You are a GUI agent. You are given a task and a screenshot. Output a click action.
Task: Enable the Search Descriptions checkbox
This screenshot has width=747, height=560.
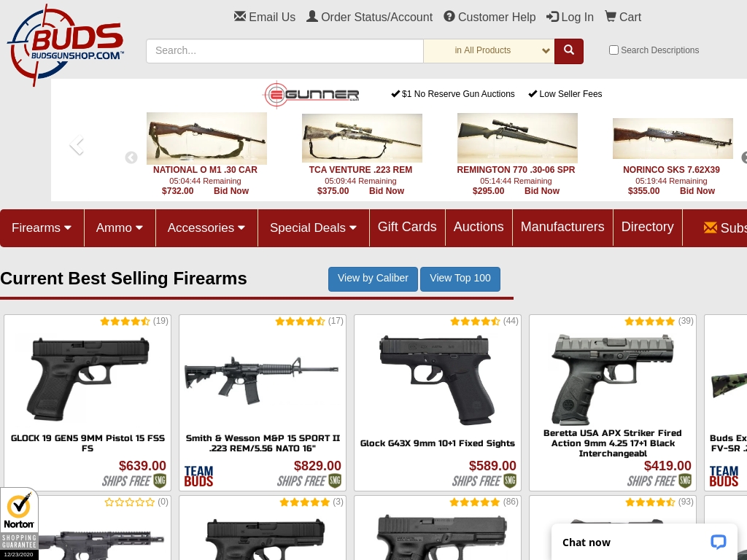pyautogui.click(x=614, y=50)
